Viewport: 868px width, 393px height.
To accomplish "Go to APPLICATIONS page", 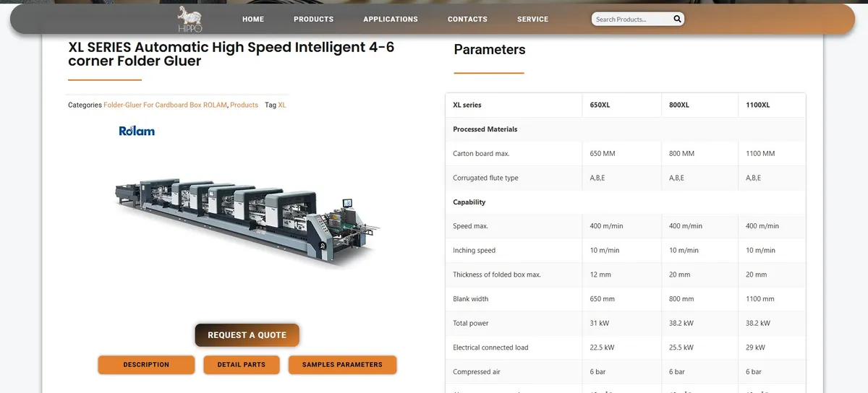I will click(391, 19).
